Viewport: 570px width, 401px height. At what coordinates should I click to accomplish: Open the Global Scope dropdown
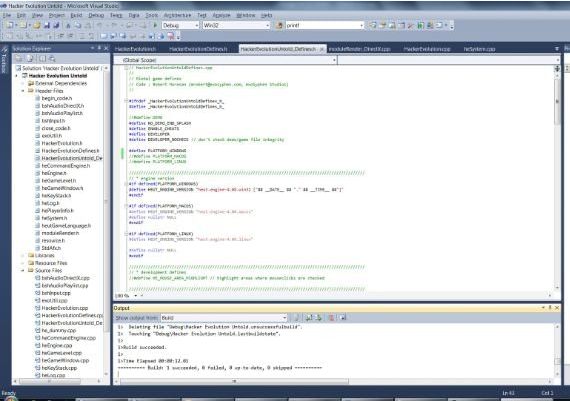[x=226, y=60]
